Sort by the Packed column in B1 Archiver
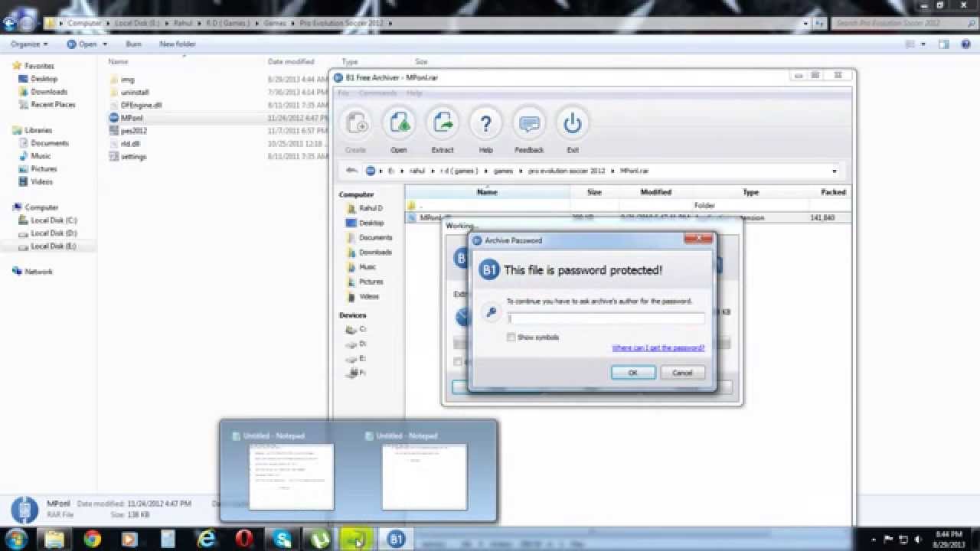This screenshot has width=980, height=551. (833, 192)
